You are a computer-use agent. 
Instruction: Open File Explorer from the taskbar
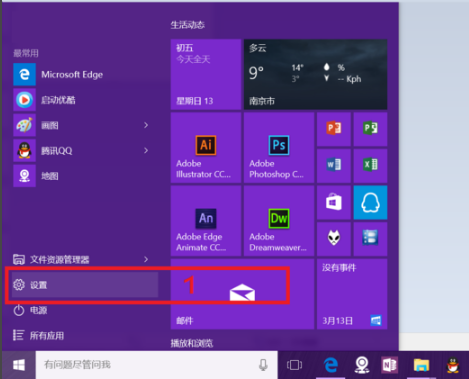point(421,365)
